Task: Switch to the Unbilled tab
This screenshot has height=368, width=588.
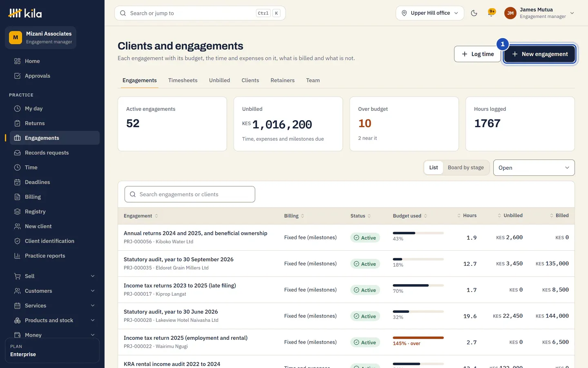Action: point(220,81)
